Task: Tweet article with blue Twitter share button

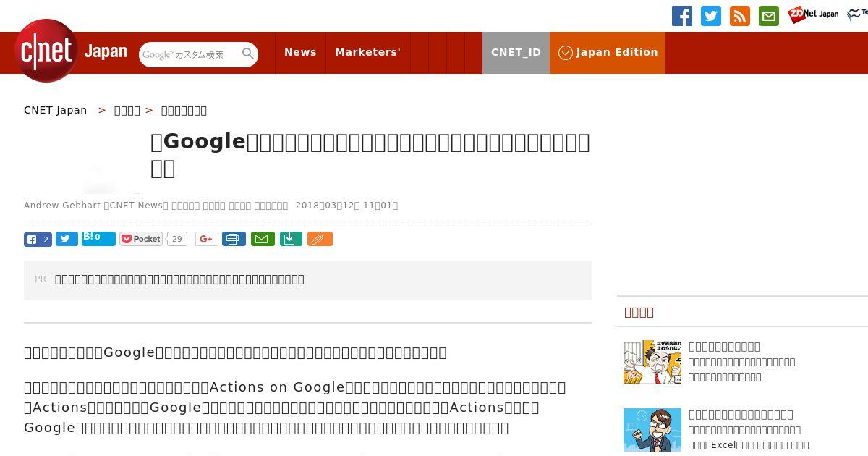Action: click(67, 240)
